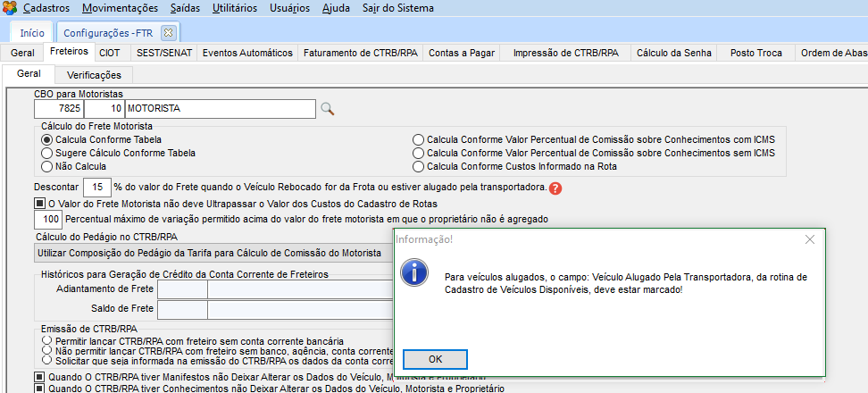The height and width of the screenshot is (393, 868).
Task: Click CBO field showing 10
Action: pos(104,109)
